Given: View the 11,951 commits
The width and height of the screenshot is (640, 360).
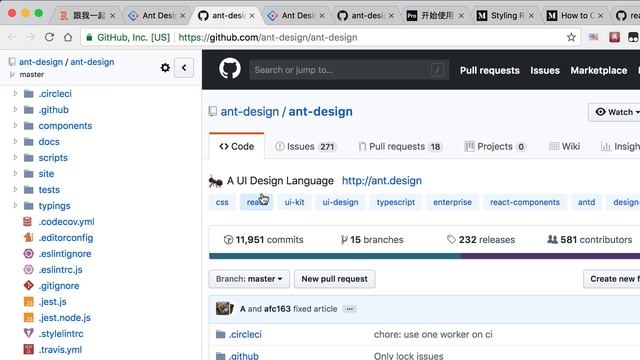Looking at the screenshot, I should coord(264,240).
